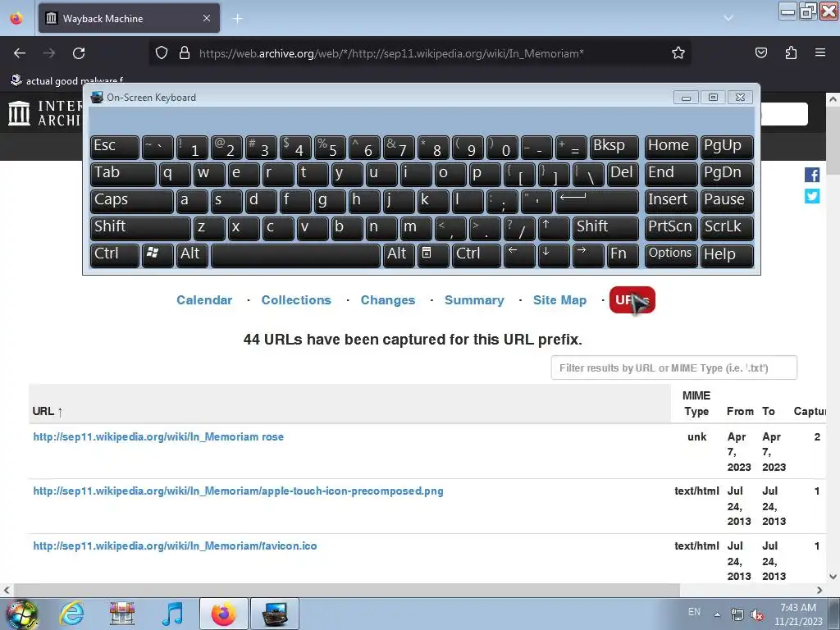This screenshot has height=630, width=840.
Task: Toggle the ScrLk key
Action: [727, 228]
